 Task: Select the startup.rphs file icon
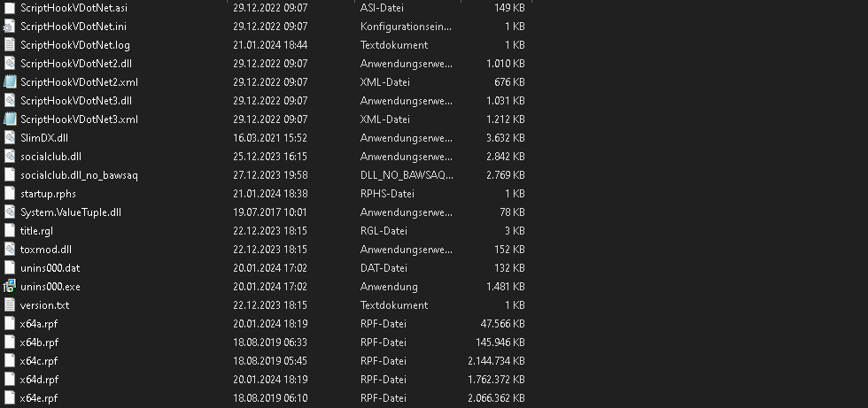[10, 193]
